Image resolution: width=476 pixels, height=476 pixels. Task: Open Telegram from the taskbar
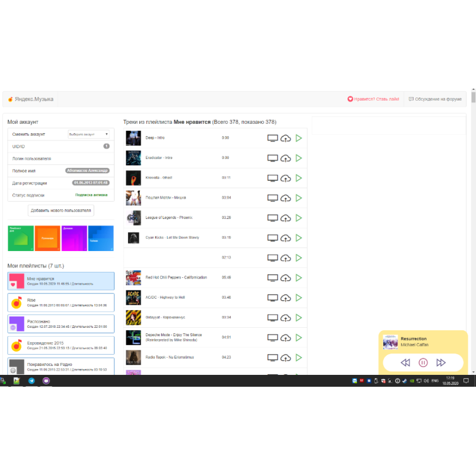click(32, 381)
